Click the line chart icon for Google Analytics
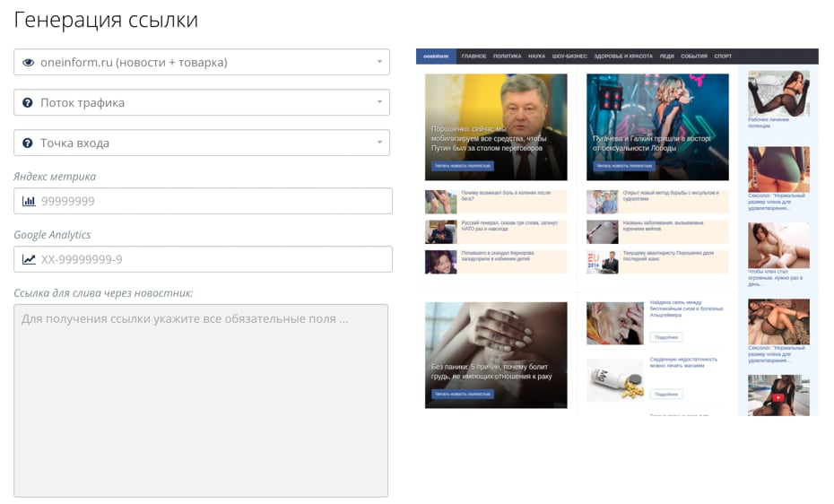 pos(29,260)
